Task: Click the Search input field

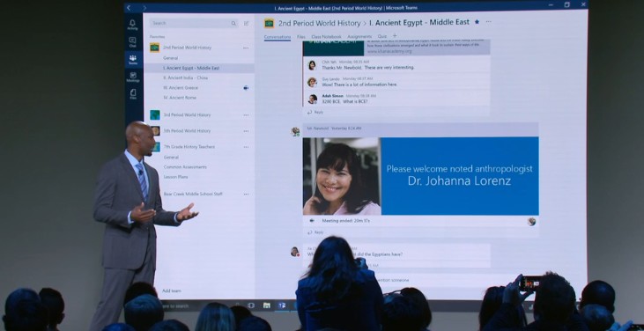Action: (194, 24)
